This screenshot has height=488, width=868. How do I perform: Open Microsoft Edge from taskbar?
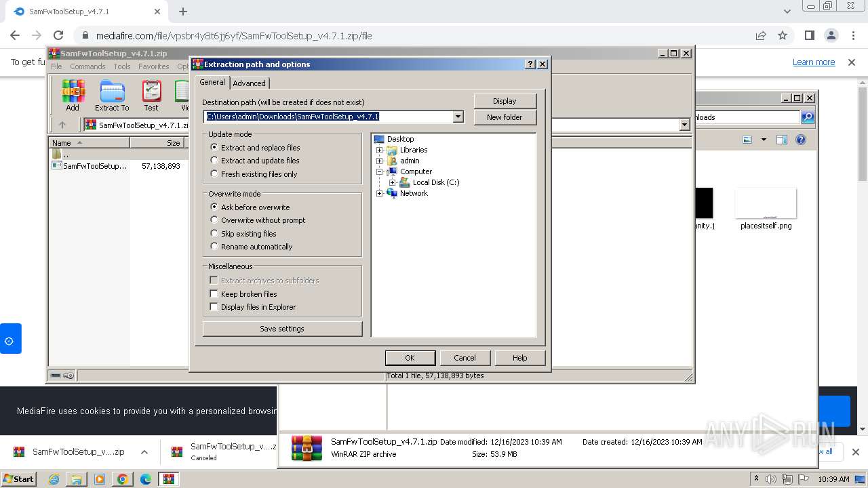pyautogui.click(x=146, y=479)
